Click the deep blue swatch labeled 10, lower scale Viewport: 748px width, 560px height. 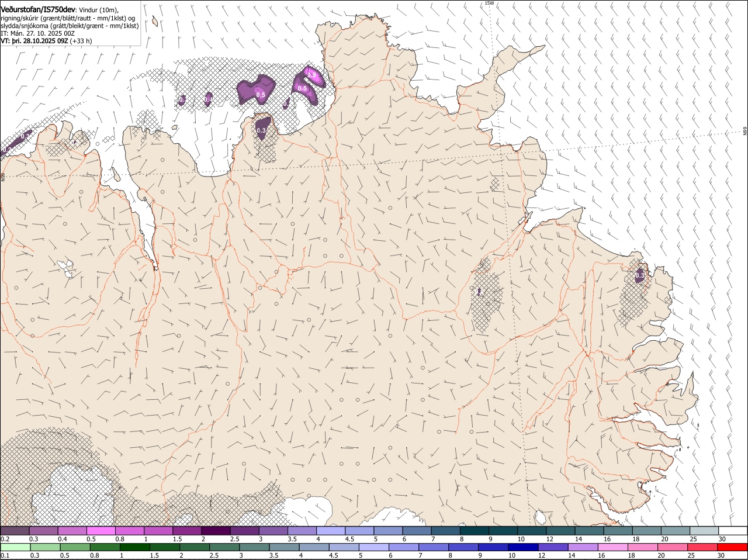point(522,547)
